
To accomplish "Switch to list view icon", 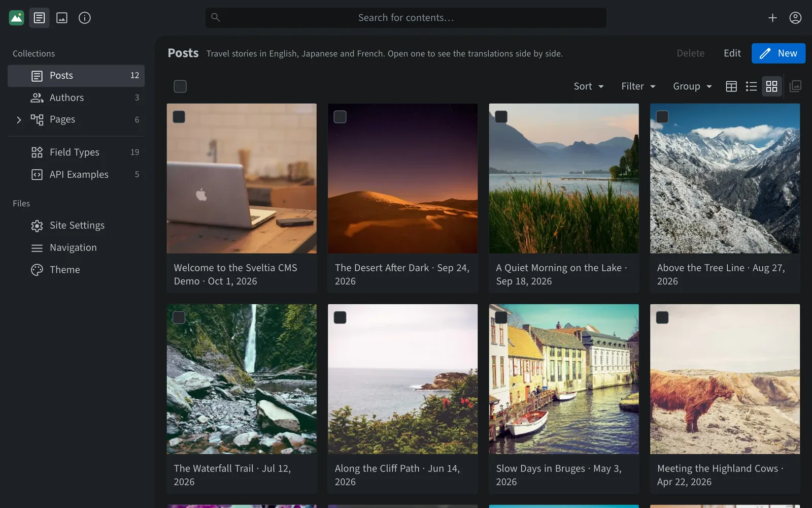I will [x=752, y=86].
